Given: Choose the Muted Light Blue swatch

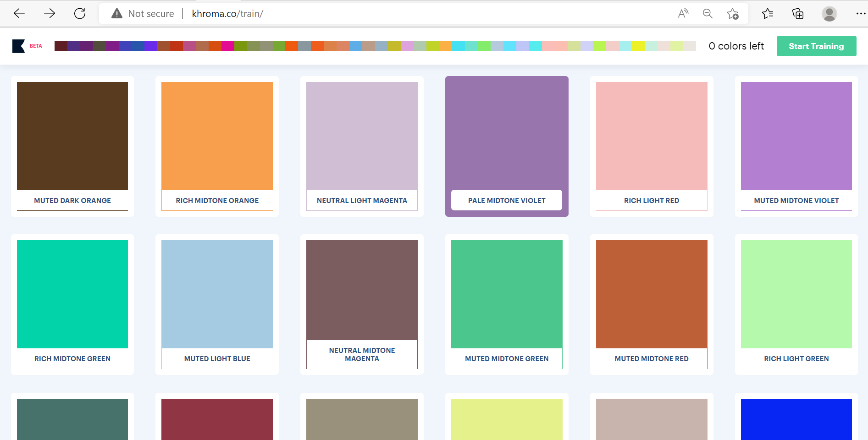Looking at the screenshot, I should 217,294.
